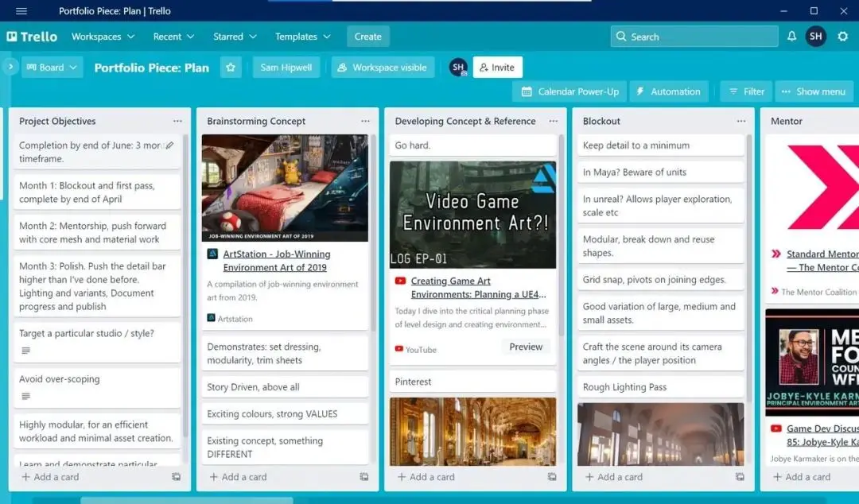Create card from template in Blockout list

740,477
